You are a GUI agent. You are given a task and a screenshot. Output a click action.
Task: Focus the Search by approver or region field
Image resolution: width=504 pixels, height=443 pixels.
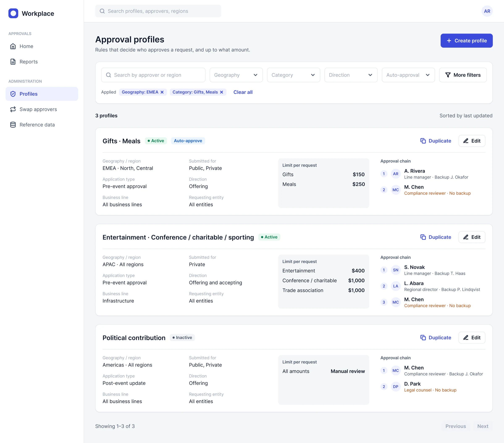[153, 75]
